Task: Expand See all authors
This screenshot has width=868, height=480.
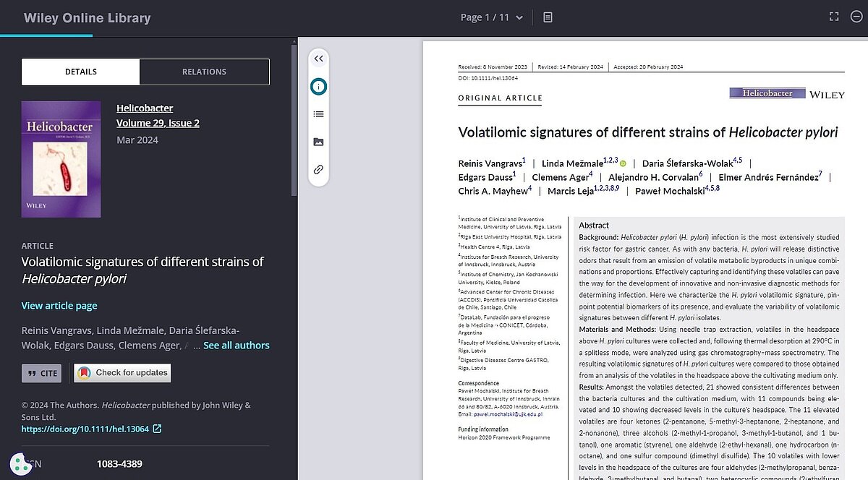Action: tap(237, 346)
